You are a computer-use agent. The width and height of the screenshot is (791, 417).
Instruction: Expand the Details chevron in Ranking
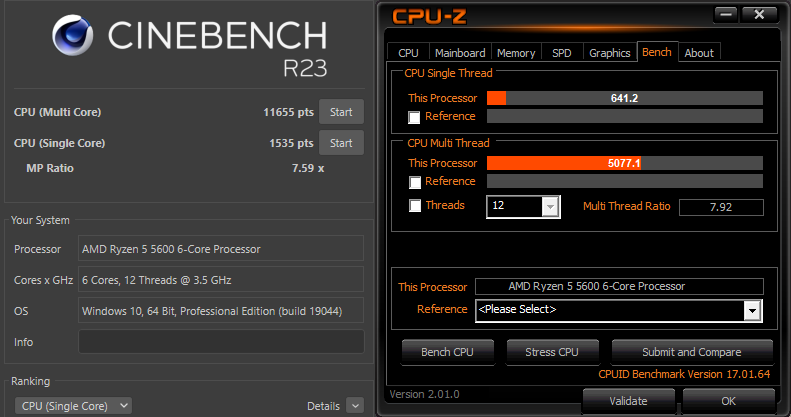point(356,405)
